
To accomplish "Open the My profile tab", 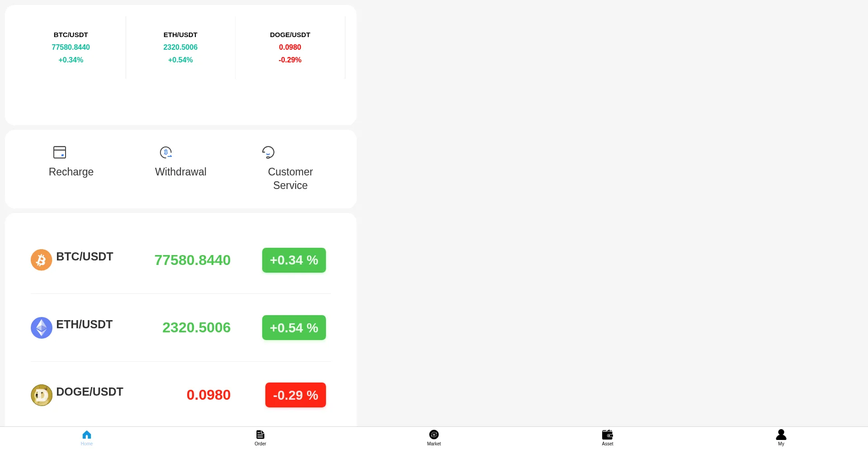I will (781, 438).
